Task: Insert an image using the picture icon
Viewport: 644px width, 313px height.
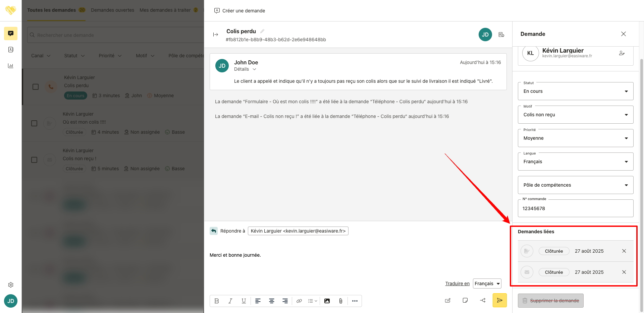Action: (x=327, y=301)
